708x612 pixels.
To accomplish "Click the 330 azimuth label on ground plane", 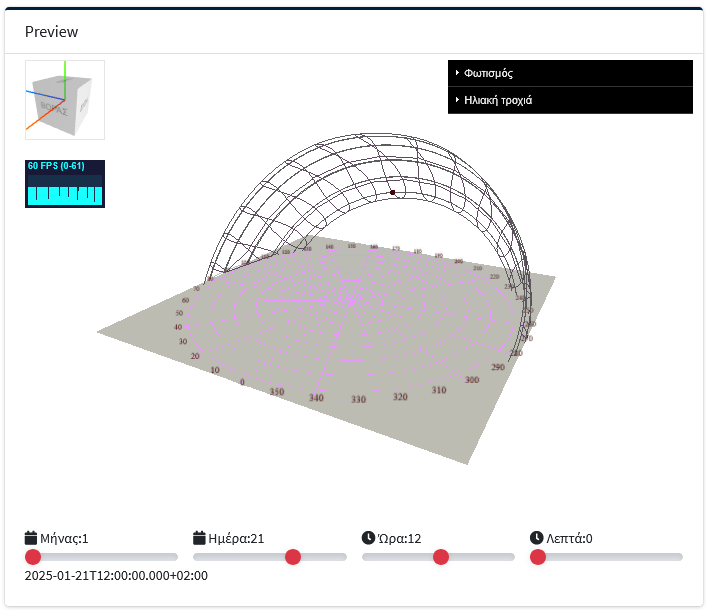I will point(358,400).
